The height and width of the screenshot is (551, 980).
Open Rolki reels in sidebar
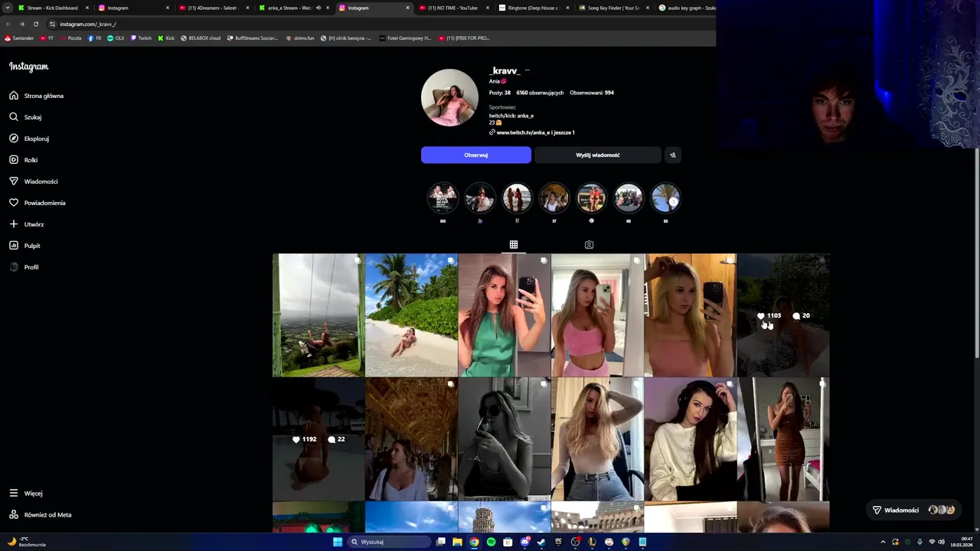pos(24,160)
